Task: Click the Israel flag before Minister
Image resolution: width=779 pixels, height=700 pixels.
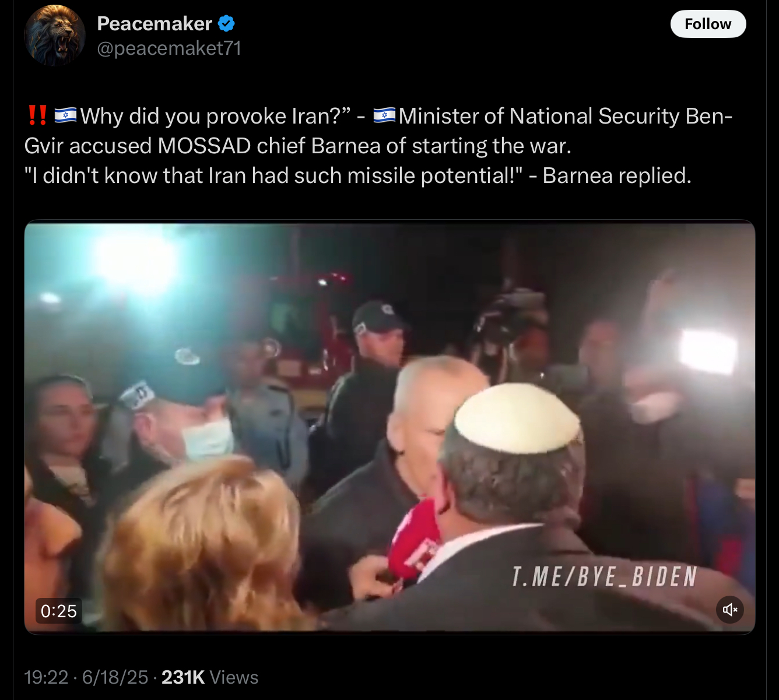Action: coord(384,115)
